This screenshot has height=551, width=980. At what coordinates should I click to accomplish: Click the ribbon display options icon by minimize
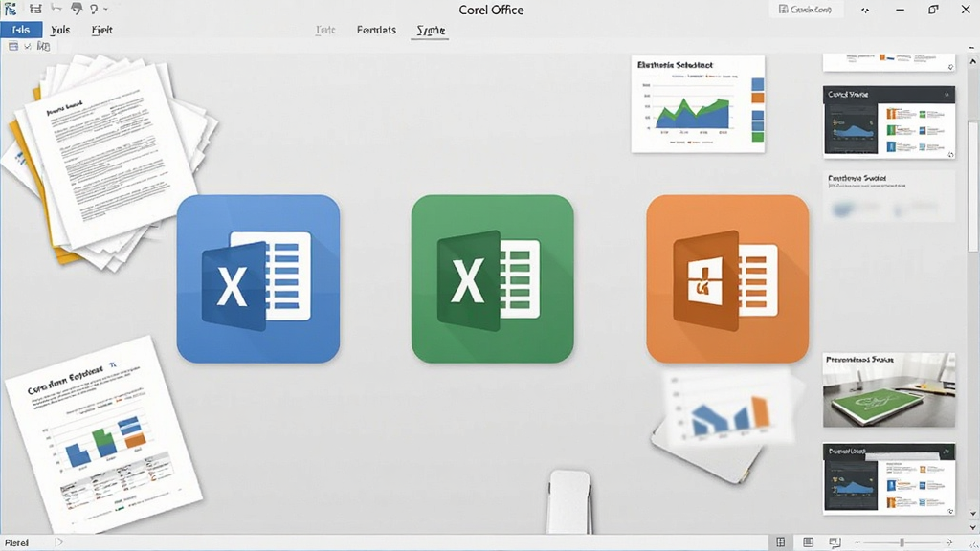(865, 10)
